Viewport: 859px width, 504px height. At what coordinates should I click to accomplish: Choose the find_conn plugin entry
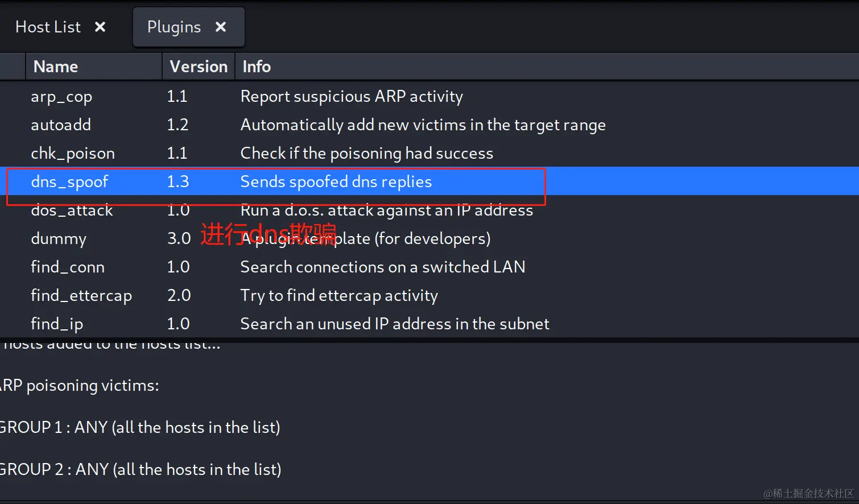pyautogui.click(x=429, y=267)
